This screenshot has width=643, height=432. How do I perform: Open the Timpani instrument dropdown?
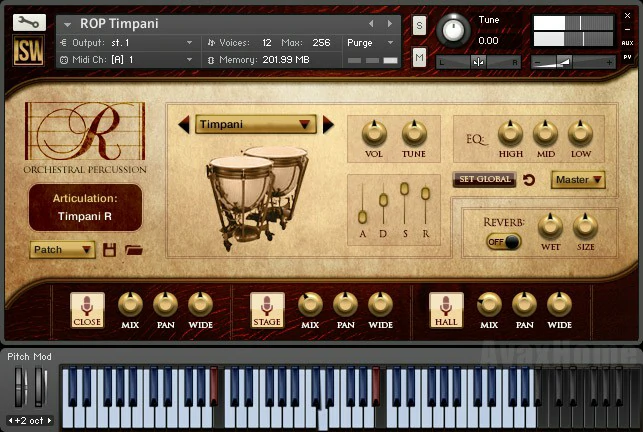point(256,125)
